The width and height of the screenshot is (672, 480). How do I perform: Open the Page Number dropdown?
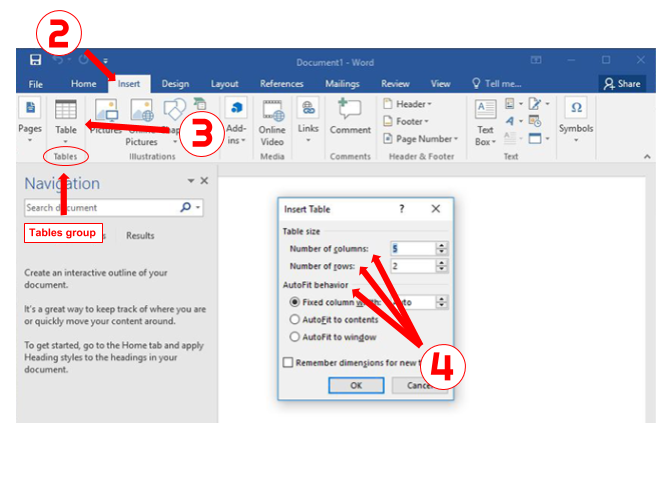pyautogui.click(x=420, y=139)
